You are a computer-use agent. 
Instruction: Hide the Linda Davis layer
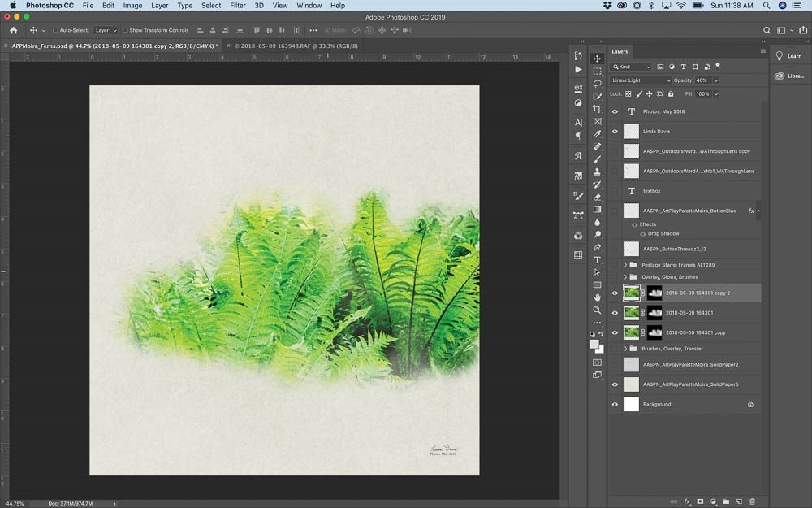click(615, 132)
